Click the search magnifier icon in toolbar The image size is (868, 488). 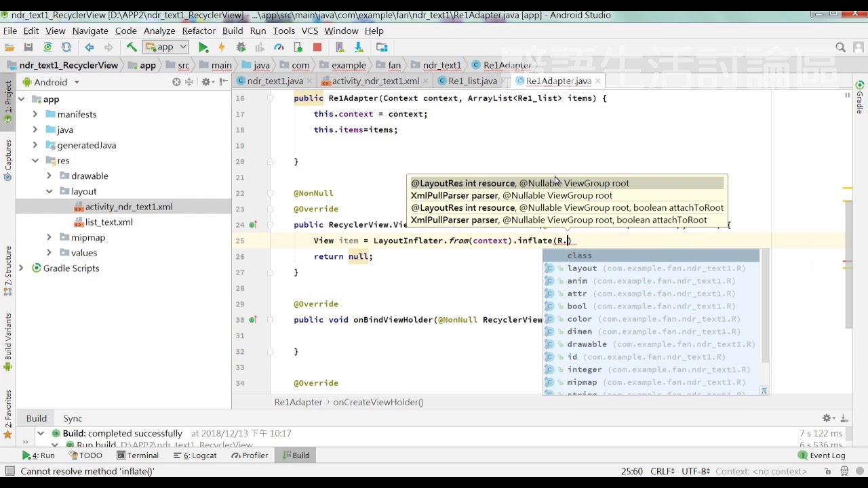coord(841,47)
